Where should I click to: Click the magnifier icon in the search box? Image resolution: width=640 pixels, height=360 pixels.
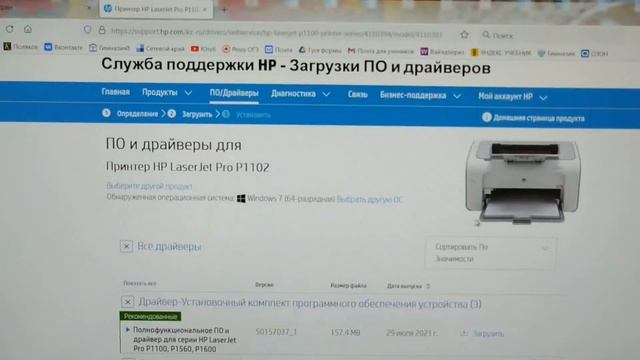pyautogui.click(x=486, y=35)
